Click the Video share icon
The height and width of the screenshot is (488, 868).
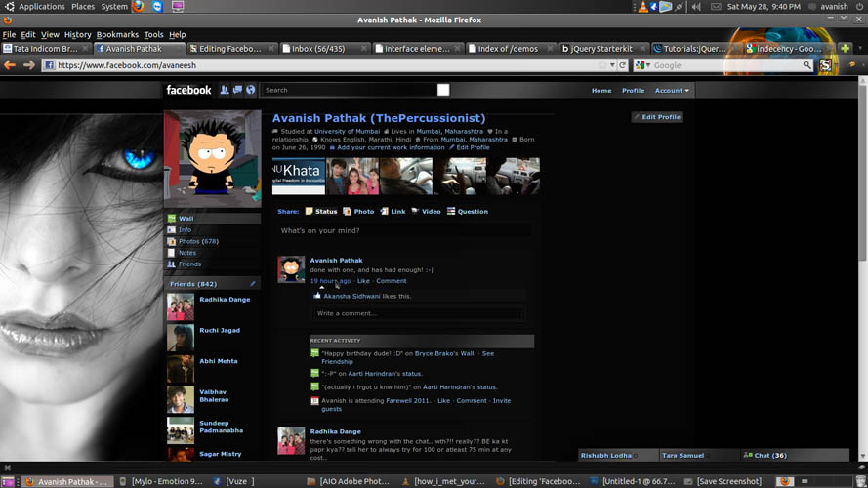[415, 212]
